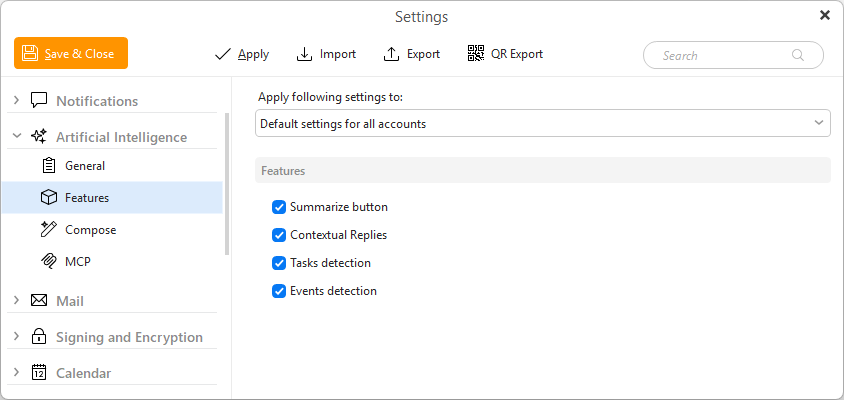Collapse the Artificial Intelligence section chevron
Image resolution: width=844 pixels, height=400 pixels.
[x=17, y=136]
